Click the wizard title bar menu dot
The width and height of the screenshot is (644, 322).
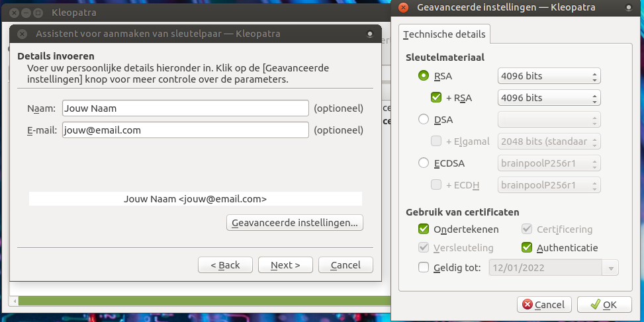coord(369,34)
